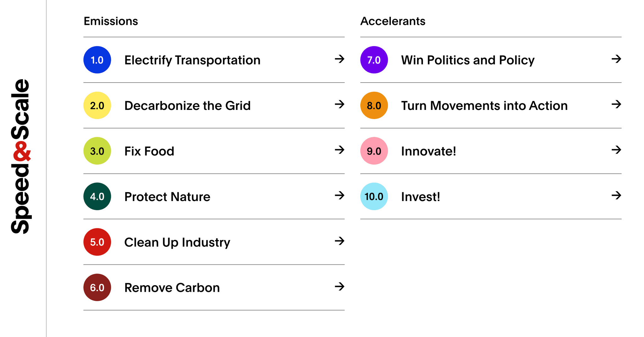This screenshot has width=644, height=337.
Task: Click the lime green 3.0 circle badge
Action: pos(97,151)
